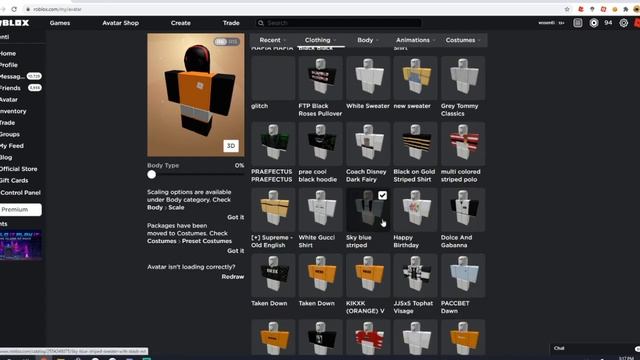Select the Black on Gold Striped Shirt
Image resolution: width=640 pixels, height=360 pixels.
[x=415, y=144]
